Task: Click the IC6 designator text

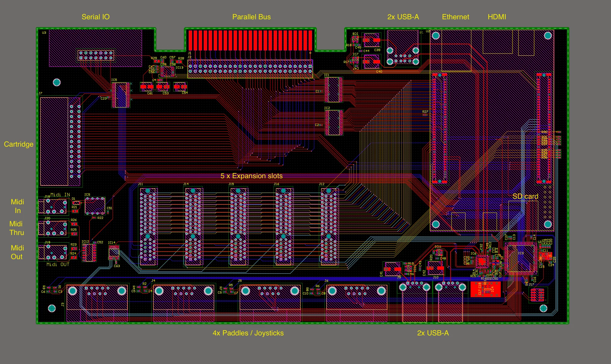Action: pos(473,254)
